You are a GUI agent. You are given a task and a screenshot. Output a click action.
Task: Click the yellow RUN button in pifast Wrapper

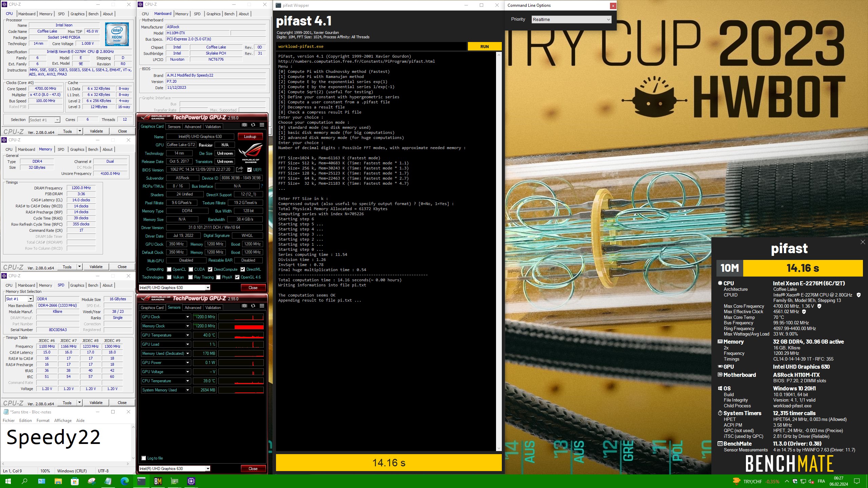pyautogui.click(x=485, y=46)
